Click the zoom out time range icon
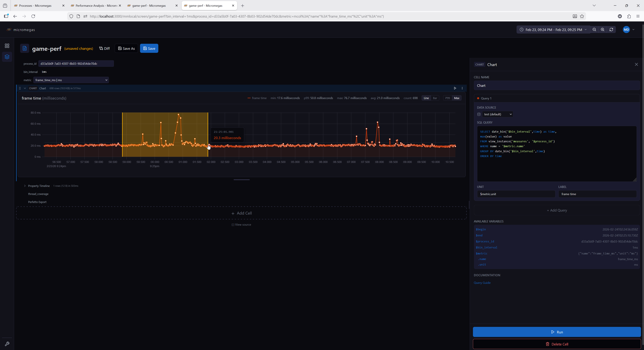Viewport: 644px width, 350px height. tap(594, 30)
